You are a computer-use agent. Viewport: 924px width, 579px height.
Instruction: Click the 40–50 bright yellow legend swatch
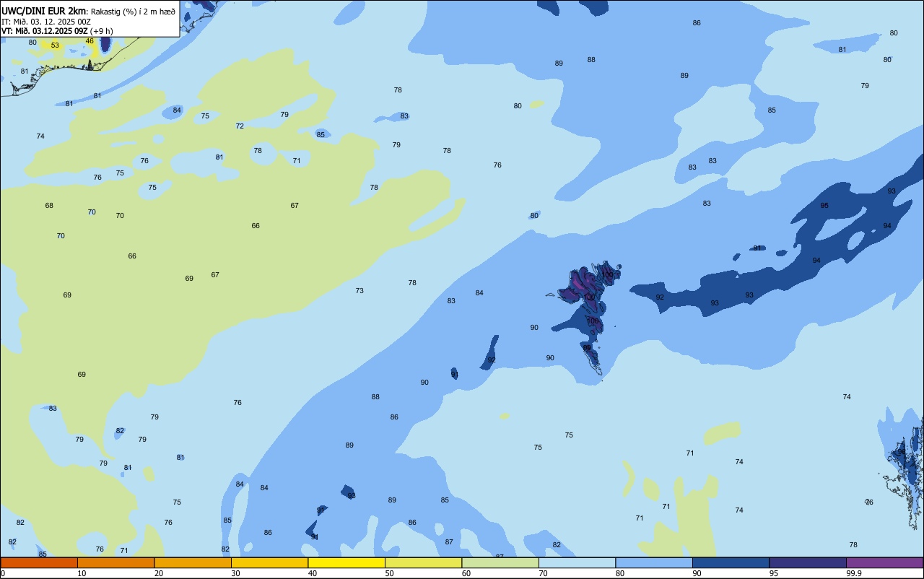click(x=346, y=562)
